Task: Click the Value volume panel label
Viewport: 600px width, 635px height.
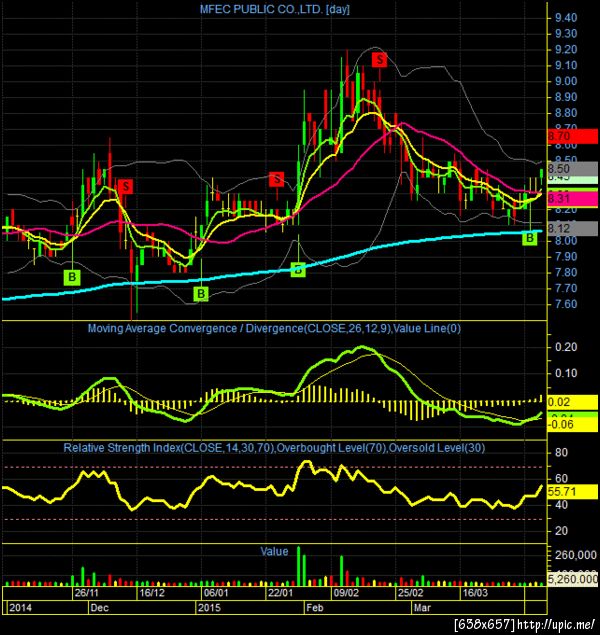Action: pyautogui.click(x=274, y=551)
